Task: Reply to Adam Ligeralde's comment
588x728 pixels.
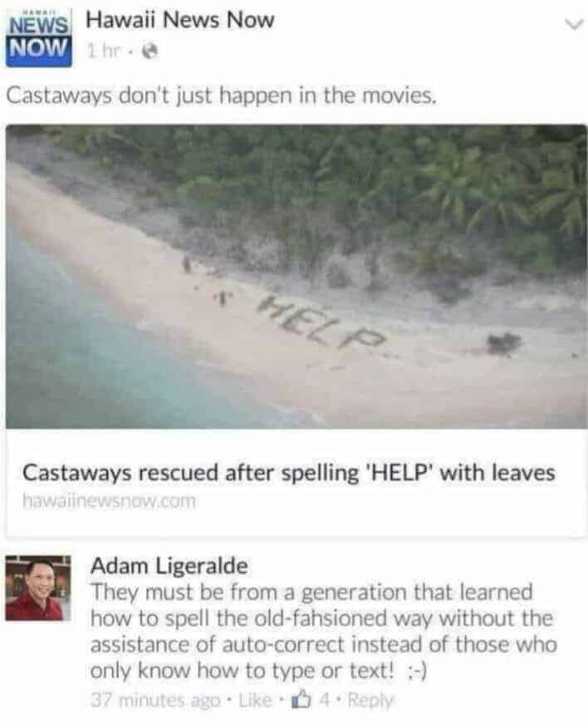Action: [x=370, y=700]
